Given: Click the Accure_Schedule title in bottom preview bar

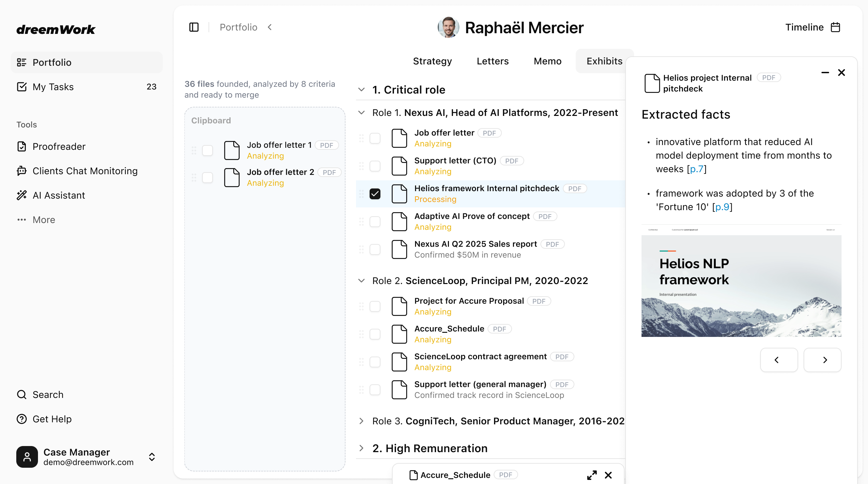Looking at the screenshot, I should tap(455, 475).
